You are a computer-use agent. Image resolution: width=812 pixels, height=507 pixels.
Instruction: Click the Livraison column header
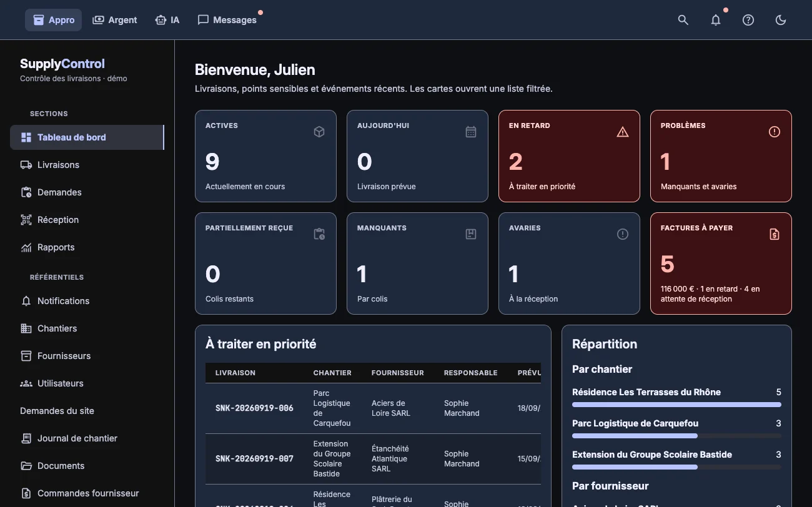click(x=235, y=373)
